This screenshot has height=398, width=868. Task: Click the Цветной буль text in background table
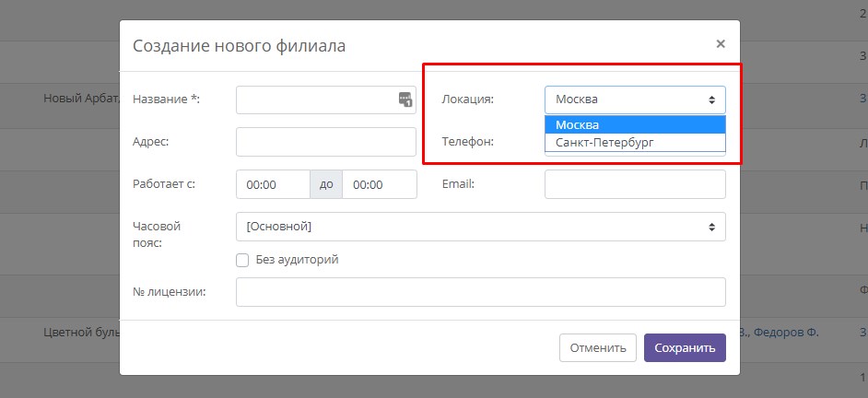coord(81,333)
